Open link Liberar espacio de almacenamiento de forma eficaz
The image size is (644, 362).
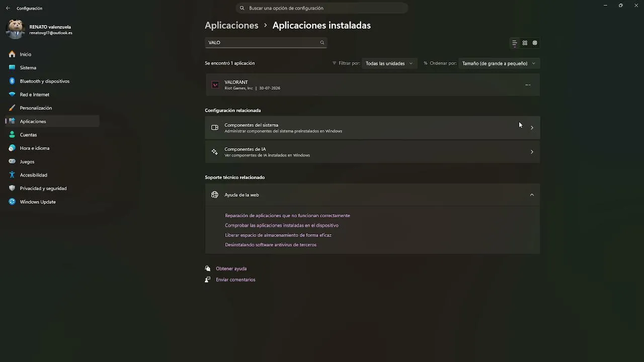pyautogui.click(x=278, y=235)
